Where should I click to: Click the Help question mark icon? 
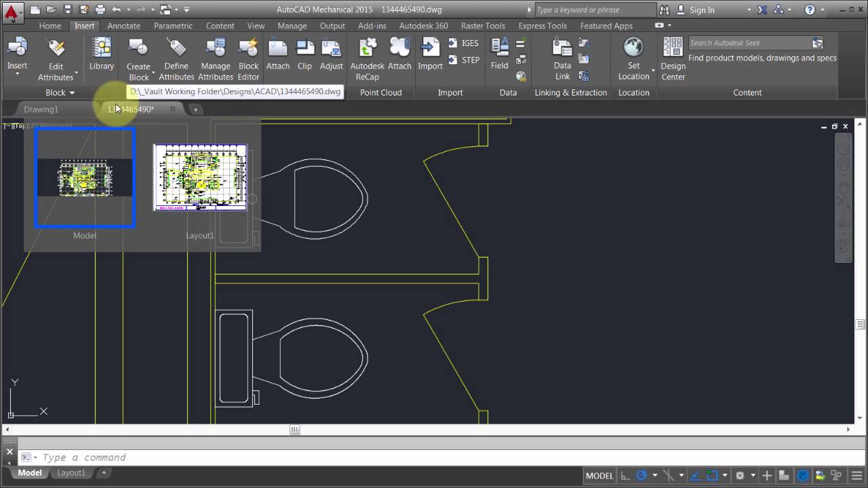point(810,10)
